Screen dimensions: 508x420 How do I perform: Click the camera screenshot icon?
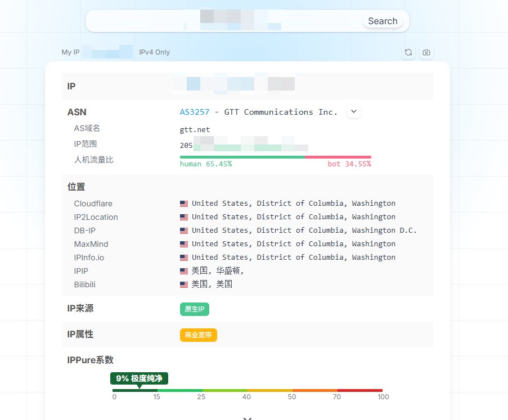tap(426, 52)
